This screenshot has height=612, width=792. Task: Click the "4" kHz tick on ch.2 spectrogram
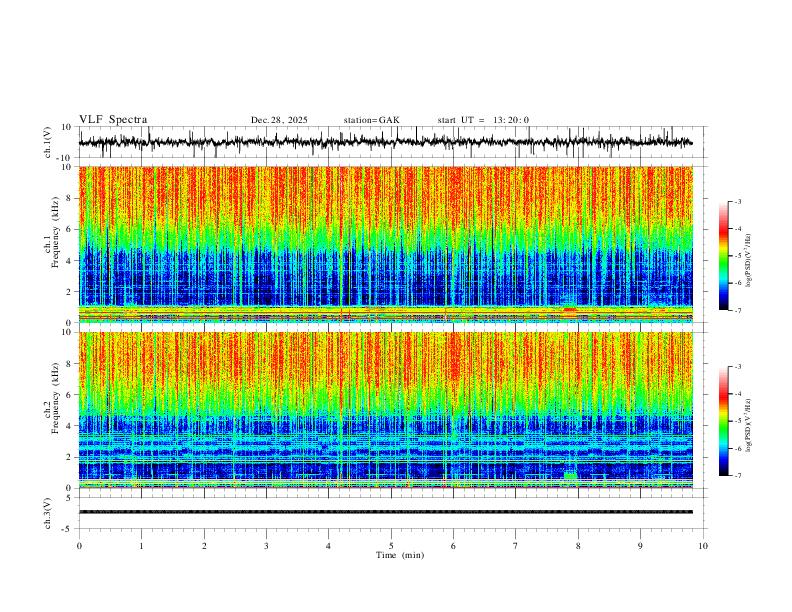point(69,426)
